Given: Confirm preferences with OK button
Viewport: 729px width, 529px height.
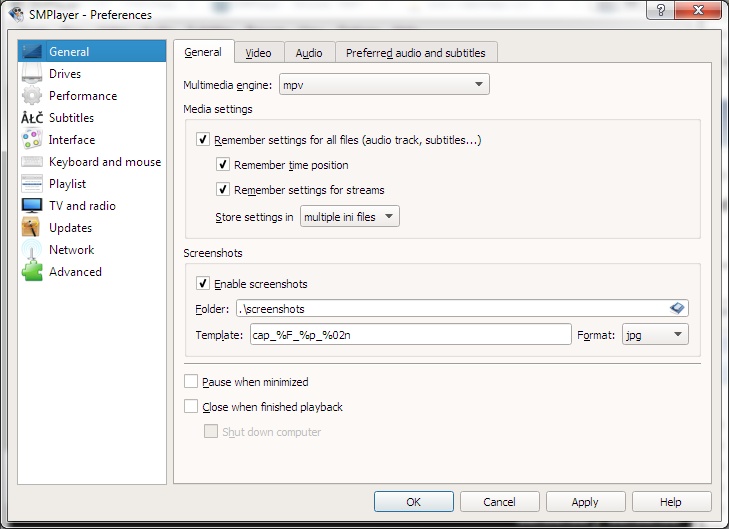Looking at the screenshot, I should pyautogui.click(x=413, y=502).
